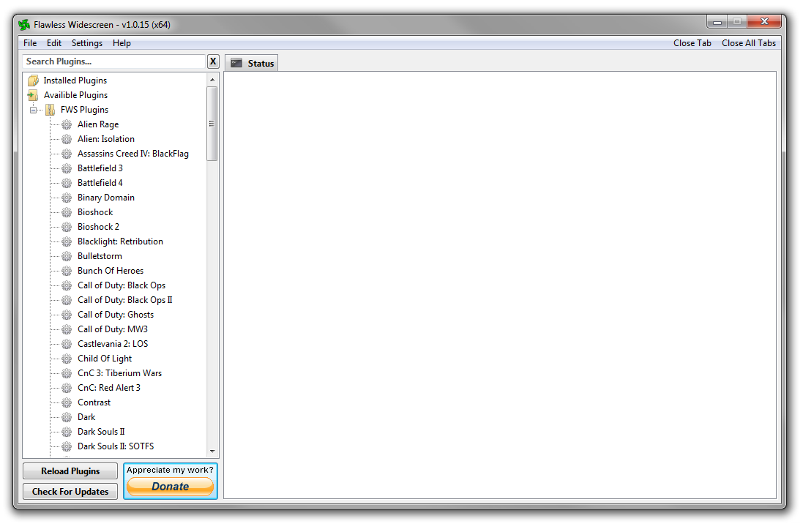803x532 pixels.
Task: Click the gear icon beside Alien Rage
Action: 67,124
